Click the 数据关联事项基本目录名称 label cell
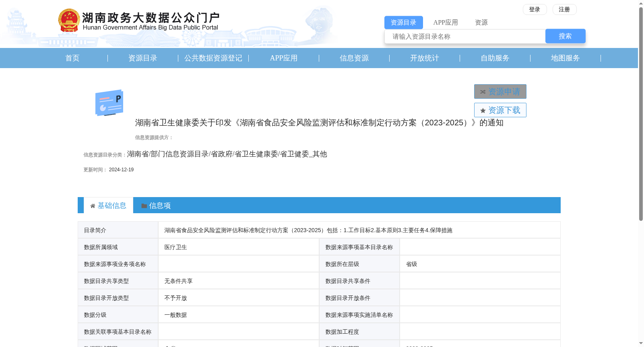 coord(118,332)
